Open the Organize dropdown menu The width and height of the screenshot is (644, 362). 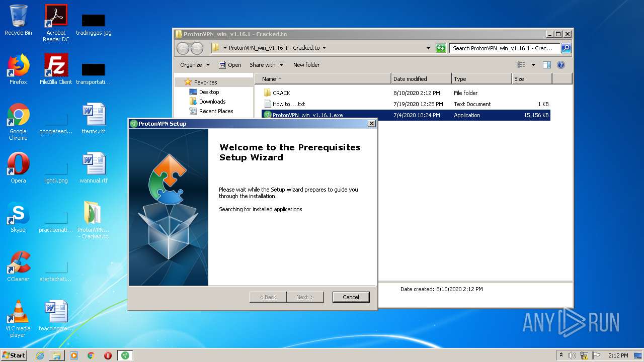tap(195, 65)
